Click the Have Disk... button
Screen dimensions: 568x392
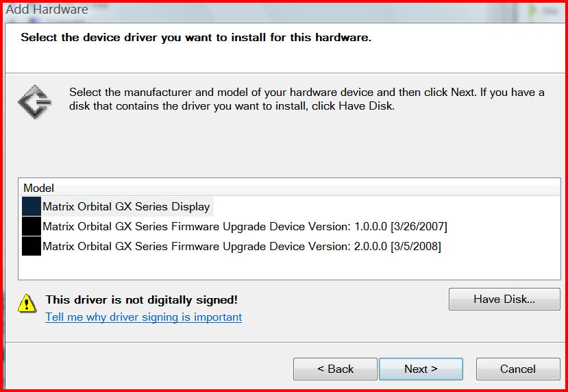pos(504,299)
